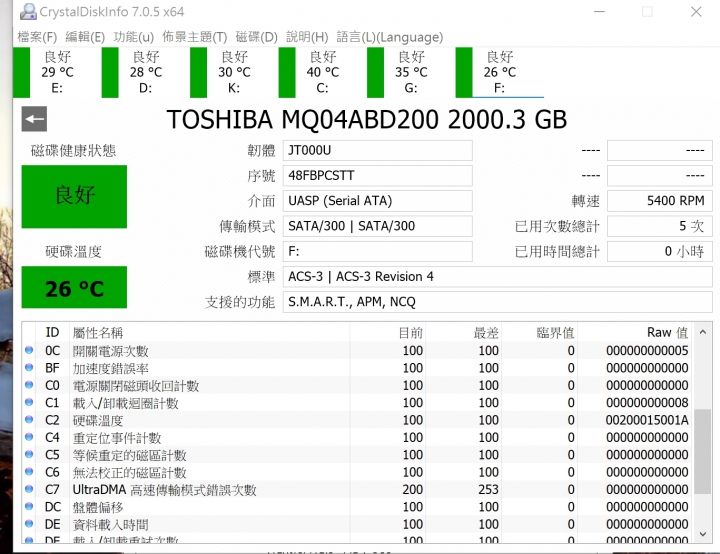
Task: Click scrollbar down arrow in the attribute list
Action: pos(703,534)
